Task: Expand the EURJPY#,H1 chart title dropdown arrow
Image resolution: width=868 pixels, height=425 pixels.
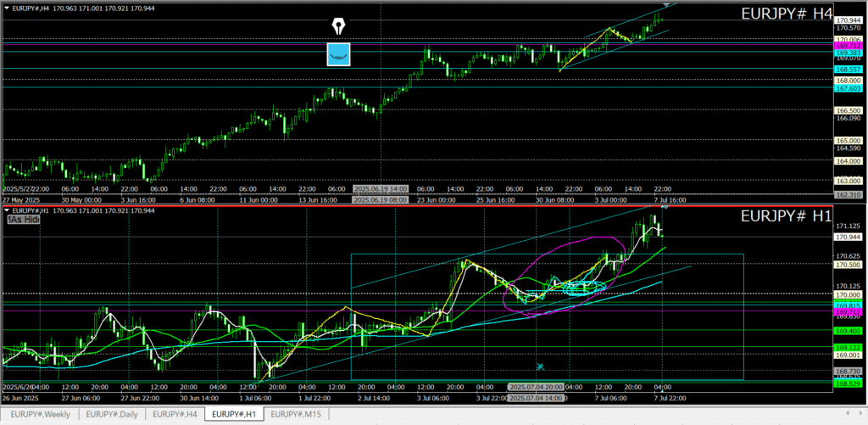Action: coord(8,210)
